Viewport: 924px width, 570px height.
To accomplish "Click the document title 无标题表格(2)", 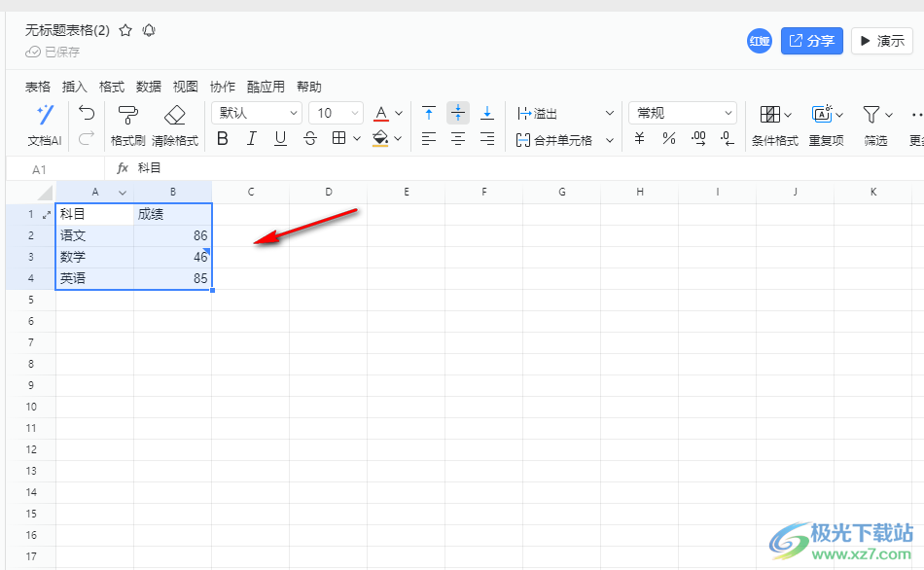I will (x=67, y=31).
